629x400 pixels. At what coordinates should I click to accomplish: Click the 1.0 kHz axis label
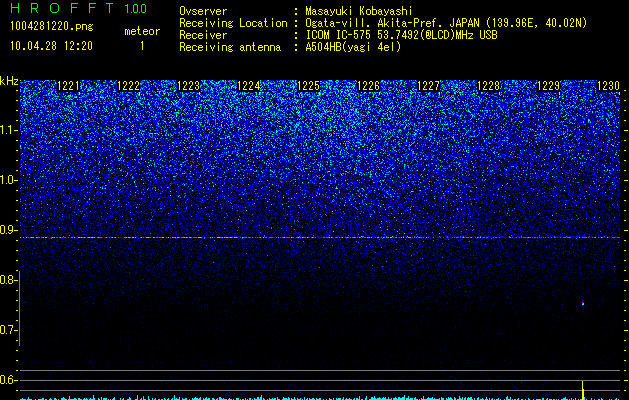pyautogui.click(x=8, y=180)
